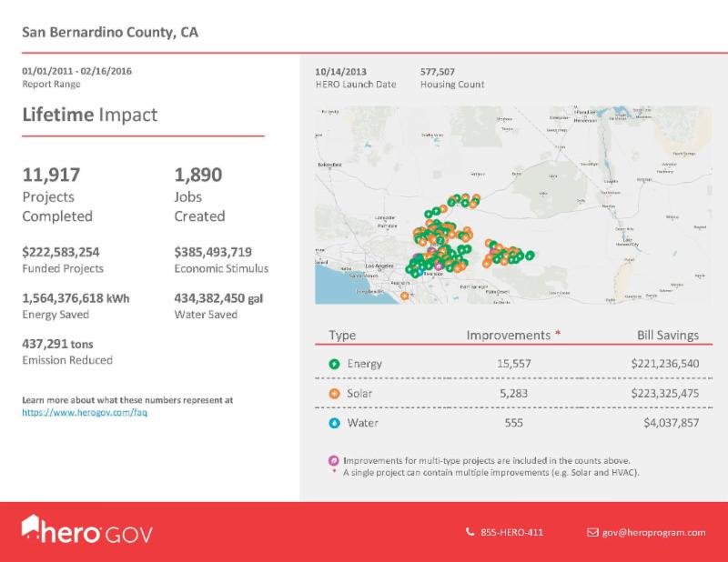Click the $385,493,719 Economic Stimulus amount
This screenshot has height=562, width=728.
(x=213, y=252)
